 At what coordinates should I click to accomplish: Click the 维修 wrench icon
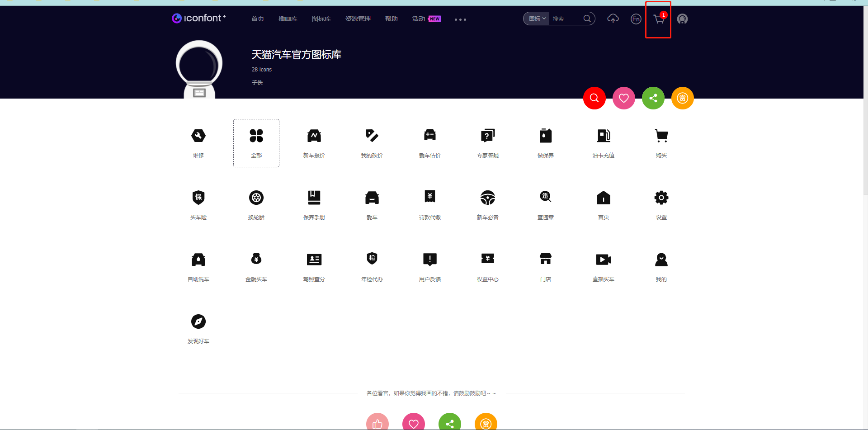tap(198, 136)
